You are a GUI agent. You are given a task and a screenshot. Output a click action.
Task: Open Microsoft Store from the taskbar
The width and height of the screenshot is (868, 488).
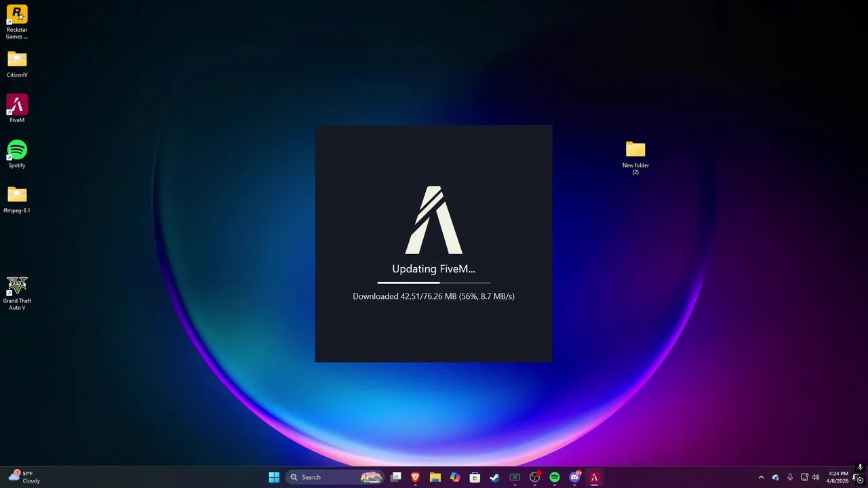[x=475, y=477]
